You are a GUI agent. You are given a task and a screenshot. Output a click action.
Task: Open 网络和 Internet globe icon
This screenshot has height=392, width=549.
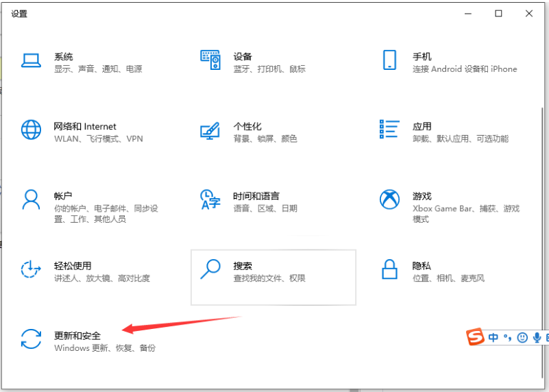(31, 130)
